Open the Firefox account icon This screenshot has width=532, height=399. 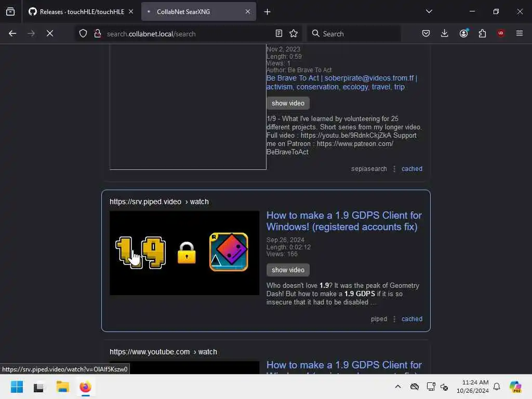click(463, 33)
